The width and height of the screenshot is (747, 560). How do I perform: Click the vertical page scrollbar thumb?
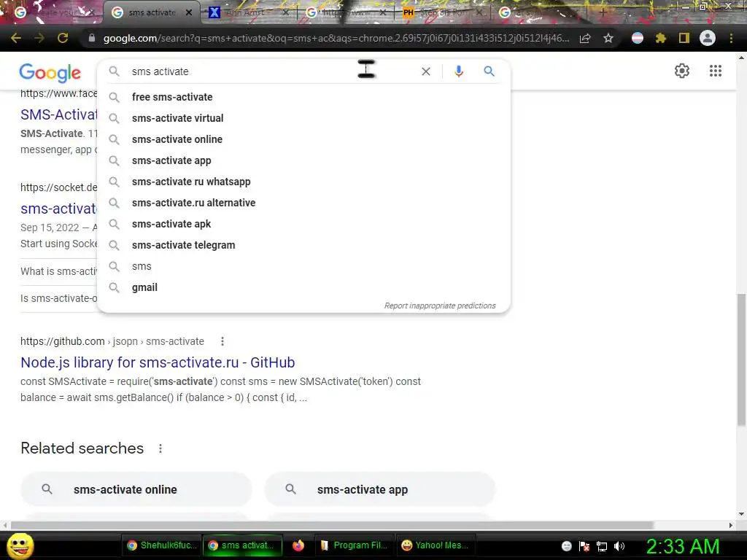point(741,359)
